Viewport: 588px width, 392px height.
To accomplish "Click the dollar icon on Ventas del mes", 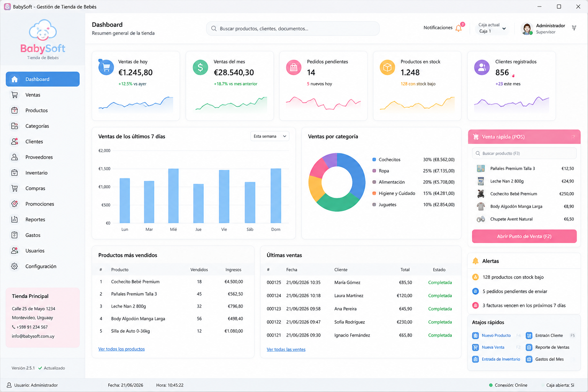I will [x=200, y=68].
